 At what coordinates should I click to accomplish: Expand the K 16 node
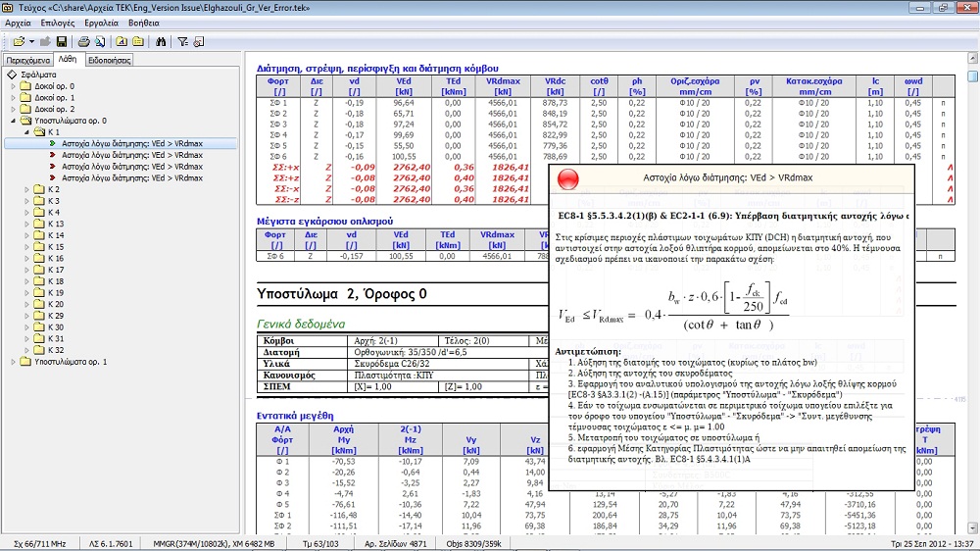tap(26, 258)
